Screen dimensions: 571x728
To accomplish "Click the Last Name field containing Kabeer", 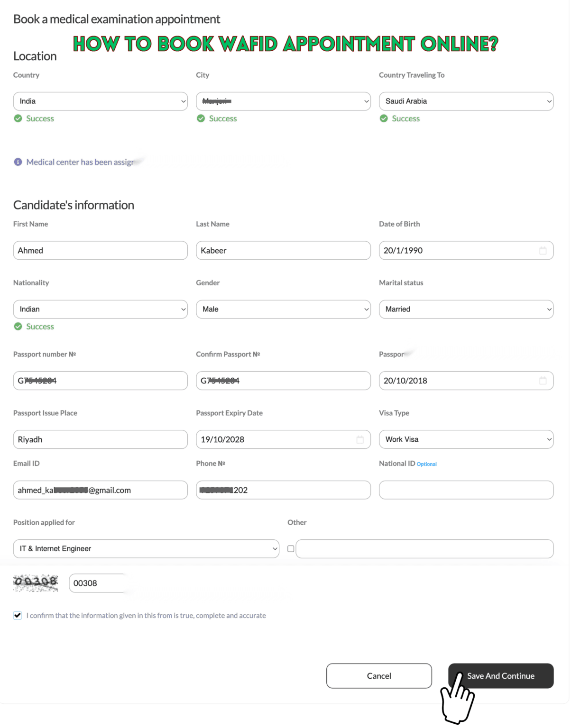I will click(x=283, y=250).
